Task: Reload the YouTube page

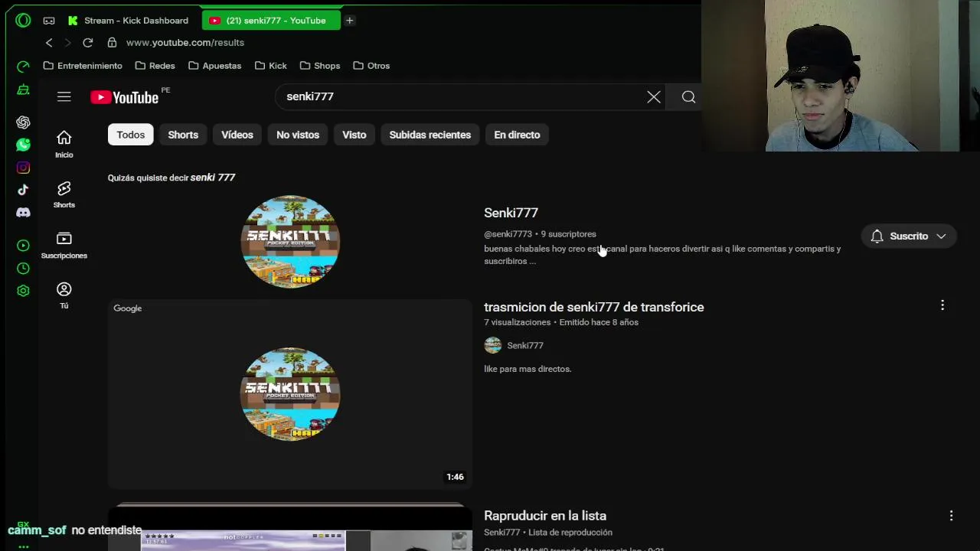Action: [x=88, y=43]
